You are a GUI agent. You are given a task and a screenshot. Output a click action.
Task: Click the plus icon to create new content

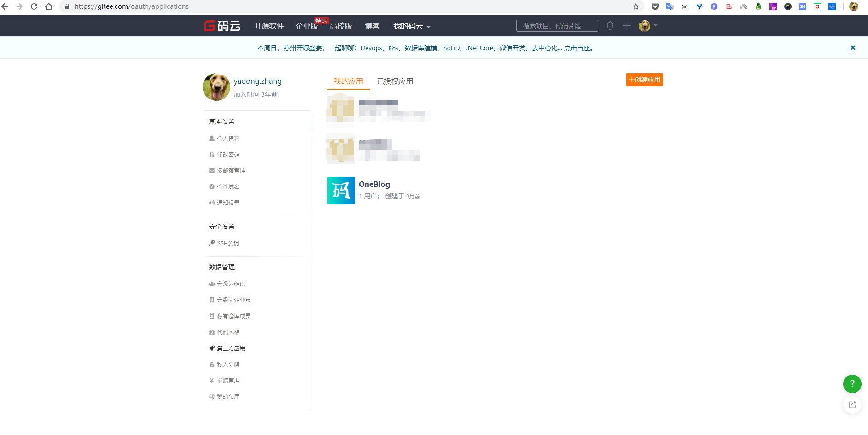click(x=627, y=26)
